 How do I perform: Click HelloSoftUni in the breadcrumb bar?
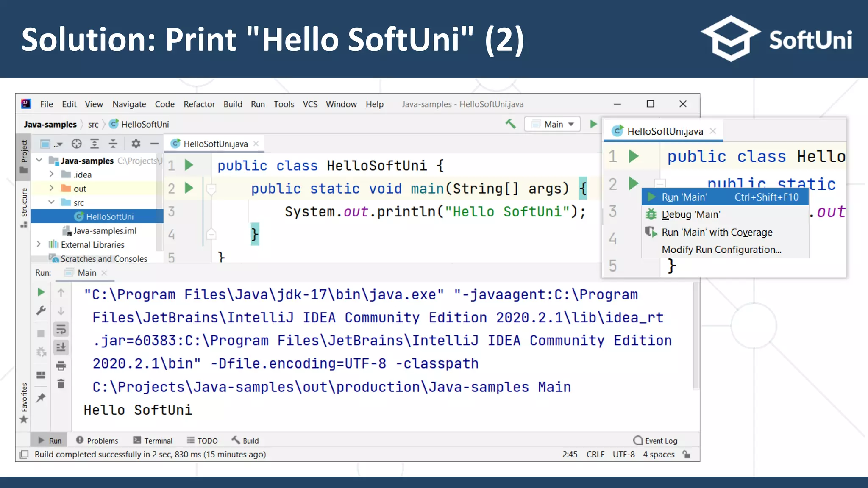(139, 124)
